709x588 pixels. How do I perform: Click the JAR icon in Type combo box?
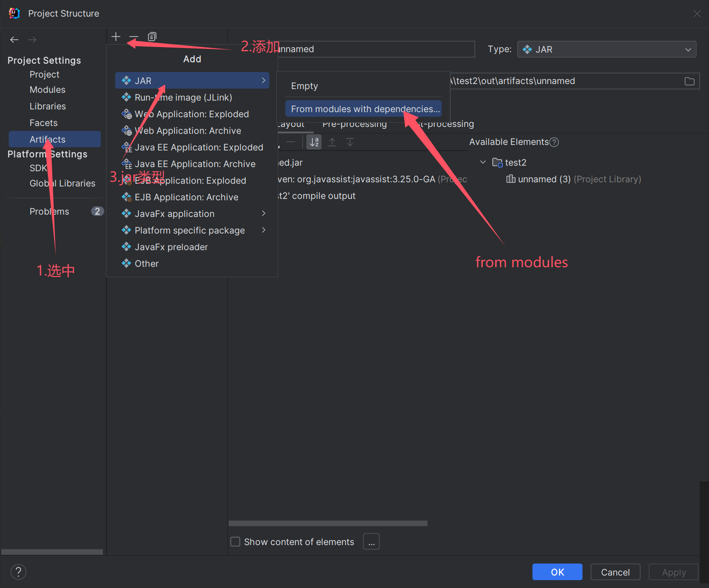pos(527,49)
